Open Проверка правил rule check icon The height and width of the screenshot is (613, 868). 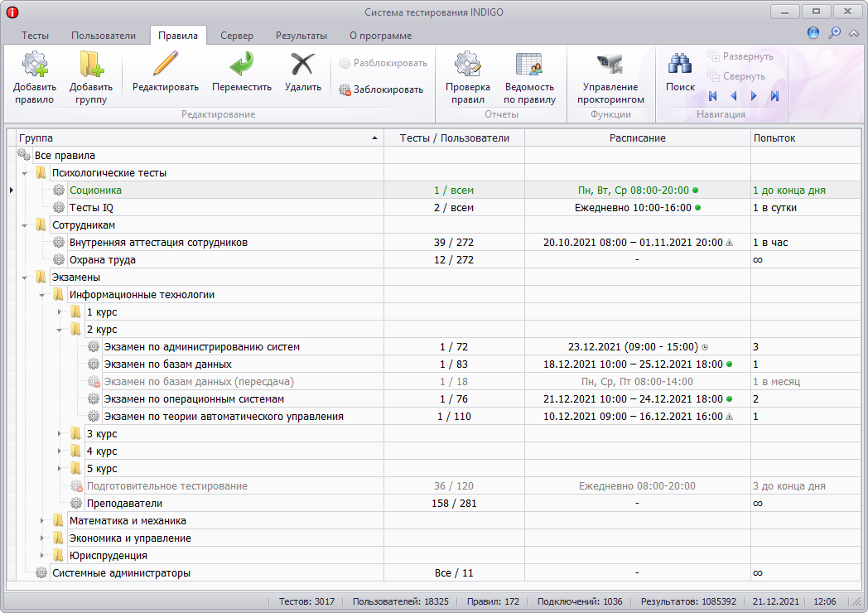[x=468, y=65]
